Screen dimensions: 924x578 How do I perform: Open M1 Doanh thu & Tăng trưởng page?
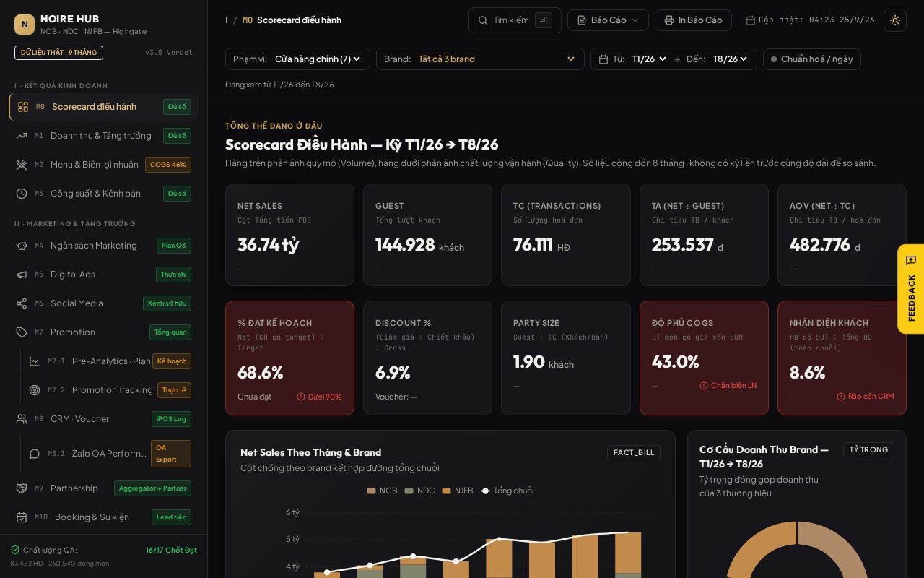pyautogui.click(x=103, y=136)
